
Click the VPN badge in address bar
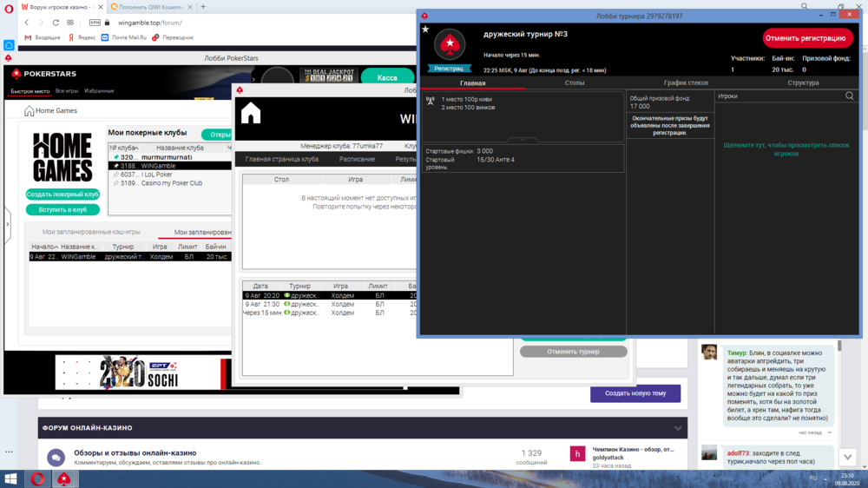pyautogui.click(x=95, y=23)
